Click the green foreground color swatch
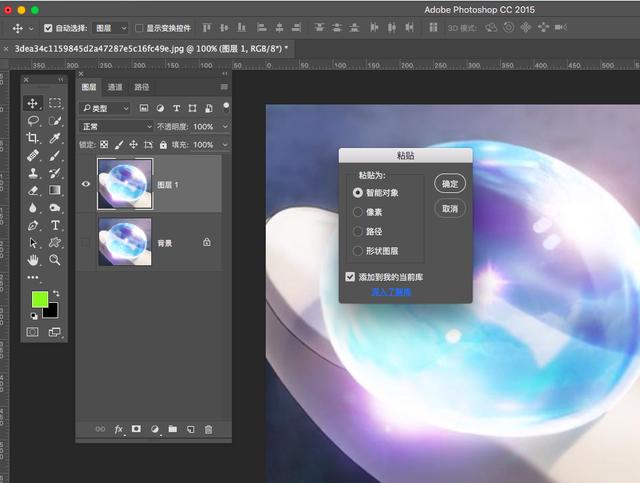The image size is (640, 483). point(40,299)
